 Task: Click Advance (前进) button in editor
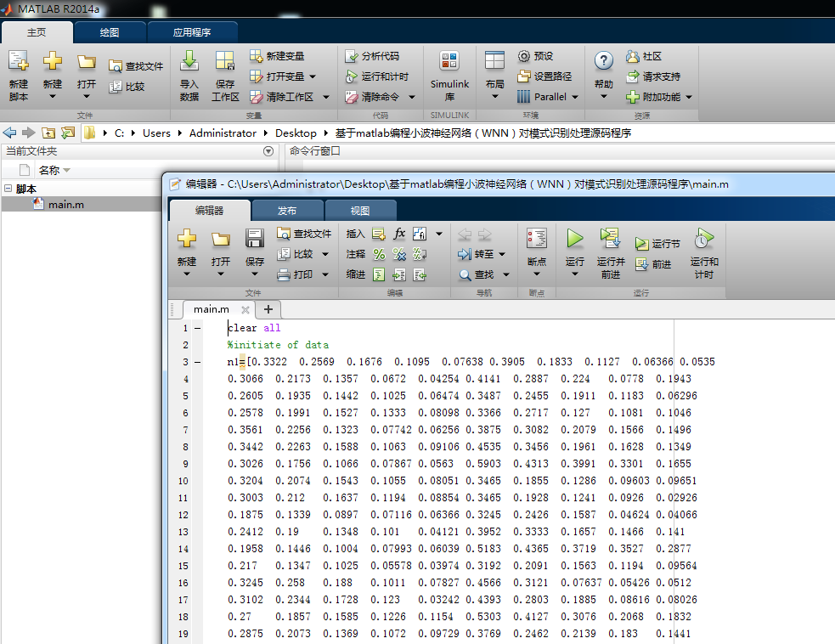pyautogui.click(x=653, y=264)
